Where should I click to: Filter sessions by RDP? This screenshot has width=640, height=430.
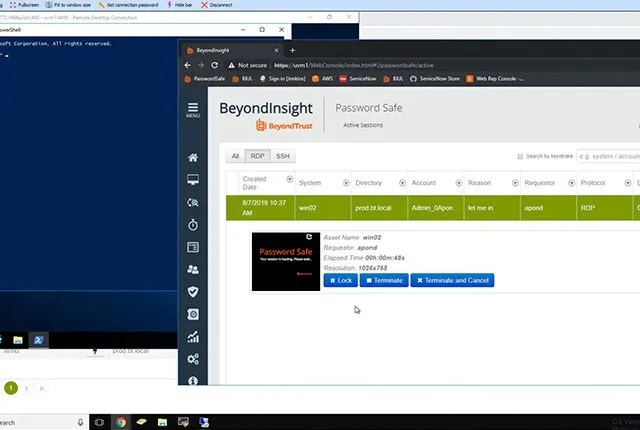point(257,156)
